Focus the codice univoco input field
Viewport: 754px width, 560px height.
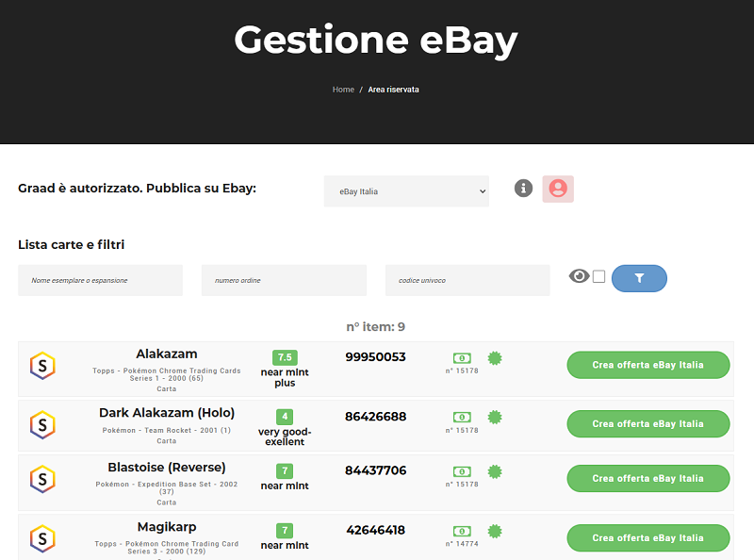[467, 280]
